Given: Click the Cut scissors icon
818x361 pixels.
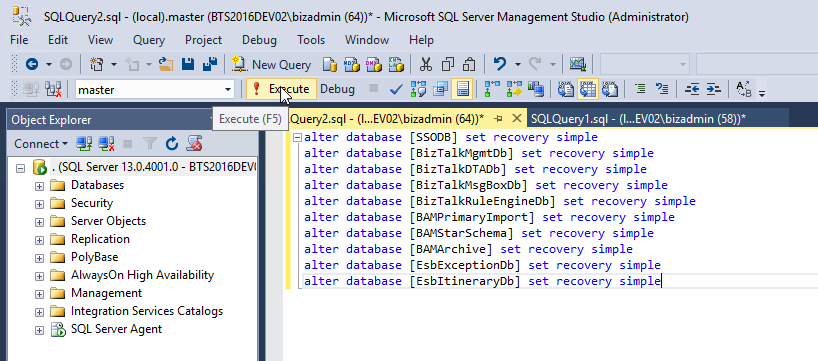Looking at the screenshot, I should coord(426,65).
